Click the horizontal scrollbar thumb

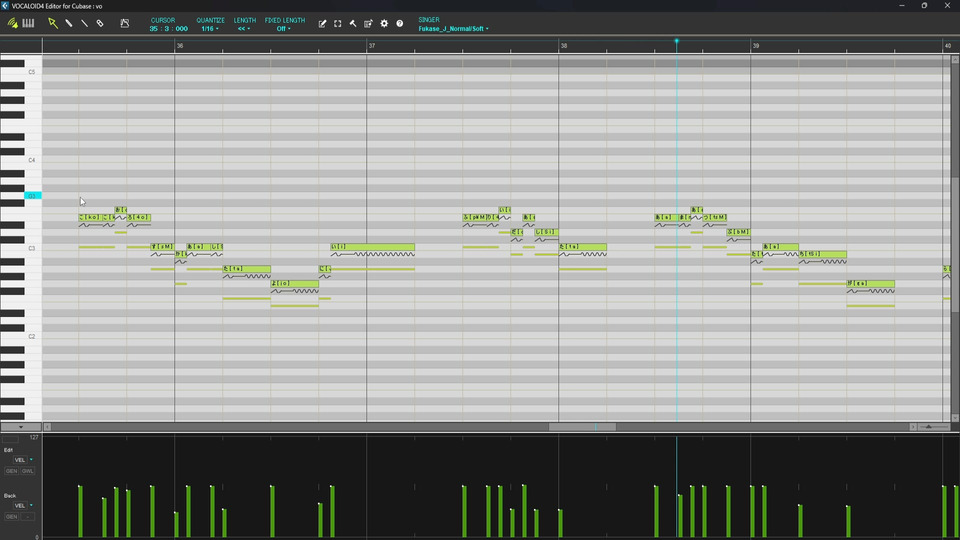point(583,427)
